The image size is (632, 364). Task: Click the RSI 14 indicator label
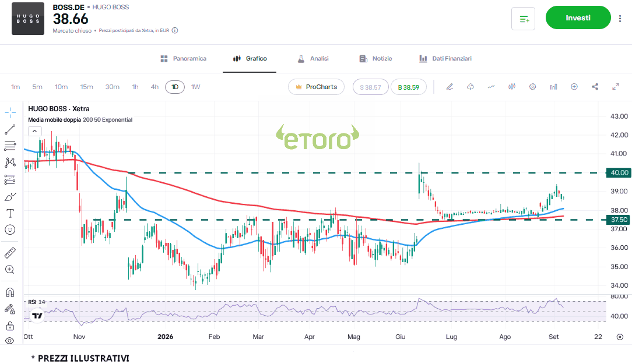pos(37,302)
